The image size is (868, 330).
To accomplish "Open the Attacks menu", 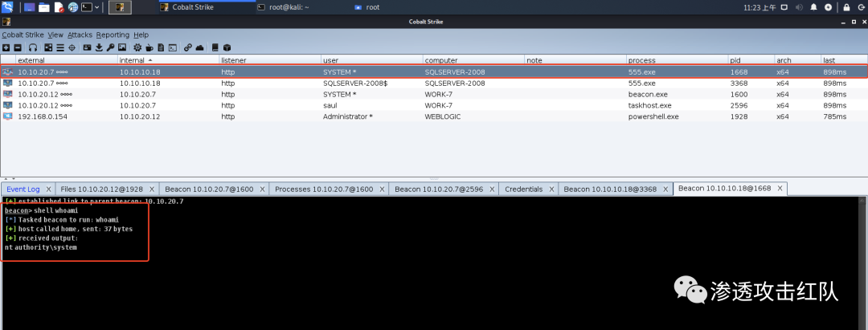I will (80, 35).
